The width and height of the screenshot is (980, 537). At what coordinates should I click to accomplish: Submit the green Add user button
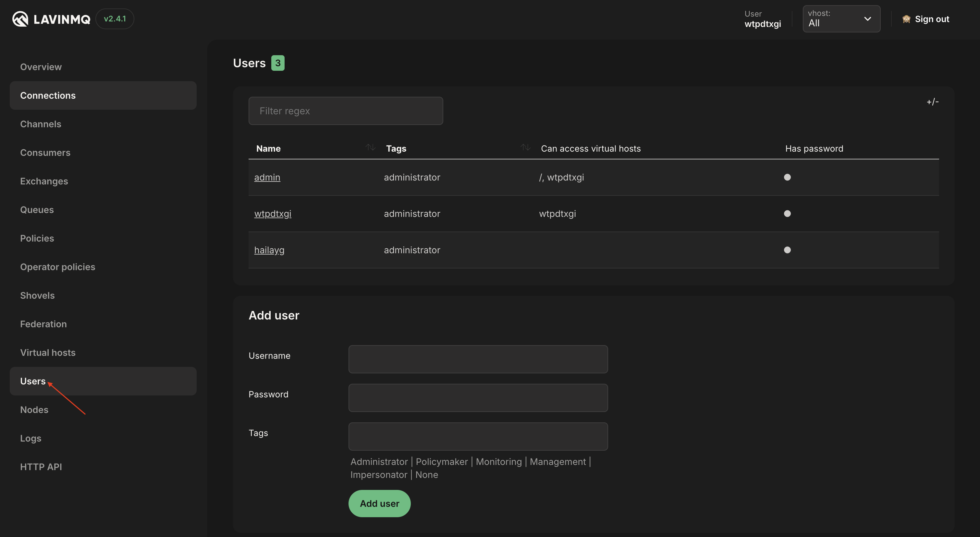point(379,504)
